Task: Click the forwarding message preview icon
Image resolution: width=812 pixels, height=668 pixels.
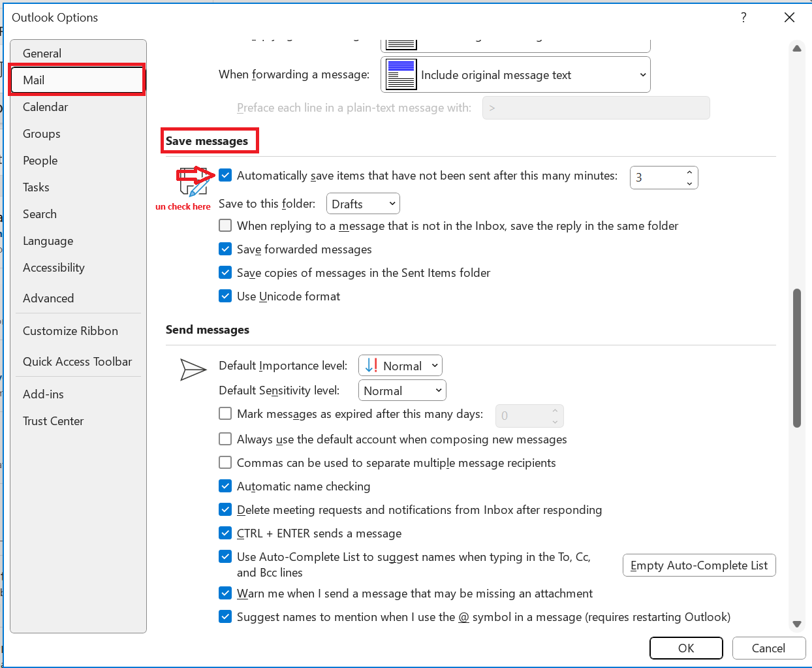Action: (401, 74)
